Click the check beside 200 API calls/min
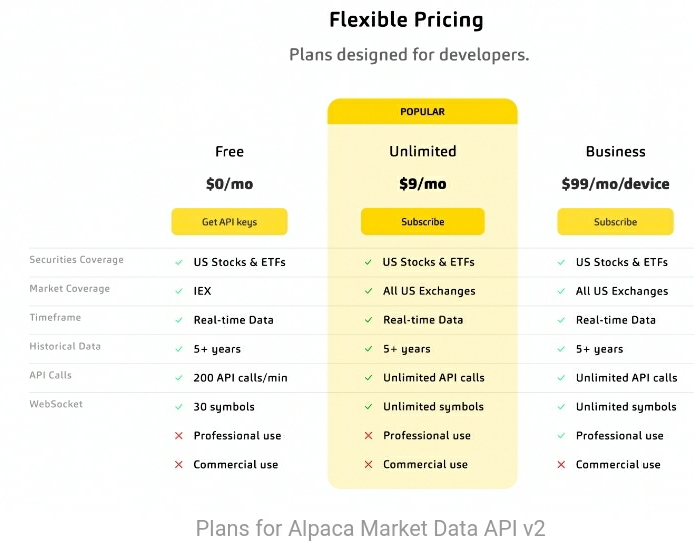The image size is (694, 545). (x=179, y=378)
